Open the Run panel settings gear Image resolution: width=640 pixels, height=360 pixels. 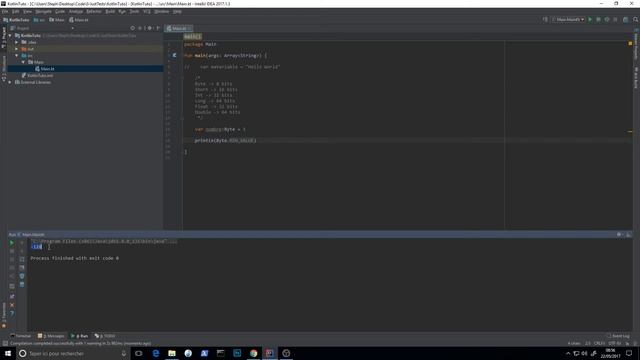[x=620, y=235]
